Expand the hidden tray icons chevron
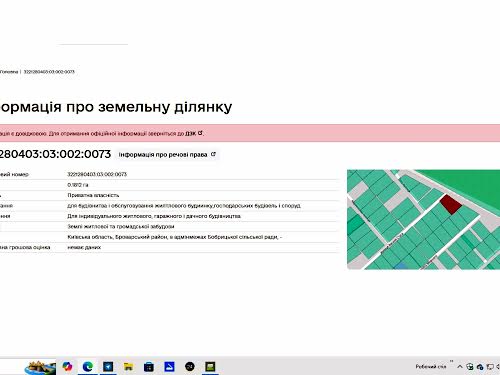 pyautogui.click(x=460, y=367)
